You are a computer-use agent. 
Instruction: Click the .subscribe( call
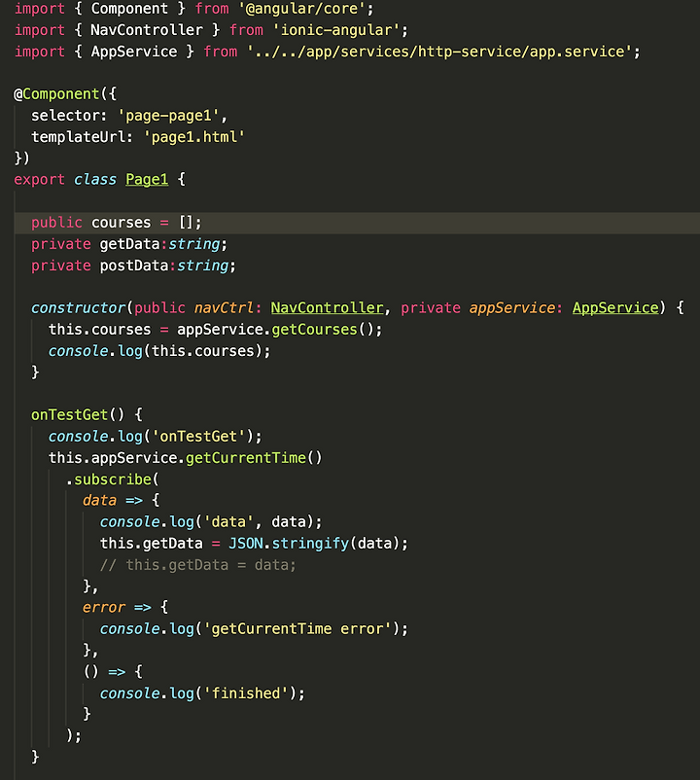(x=113, y=479)
